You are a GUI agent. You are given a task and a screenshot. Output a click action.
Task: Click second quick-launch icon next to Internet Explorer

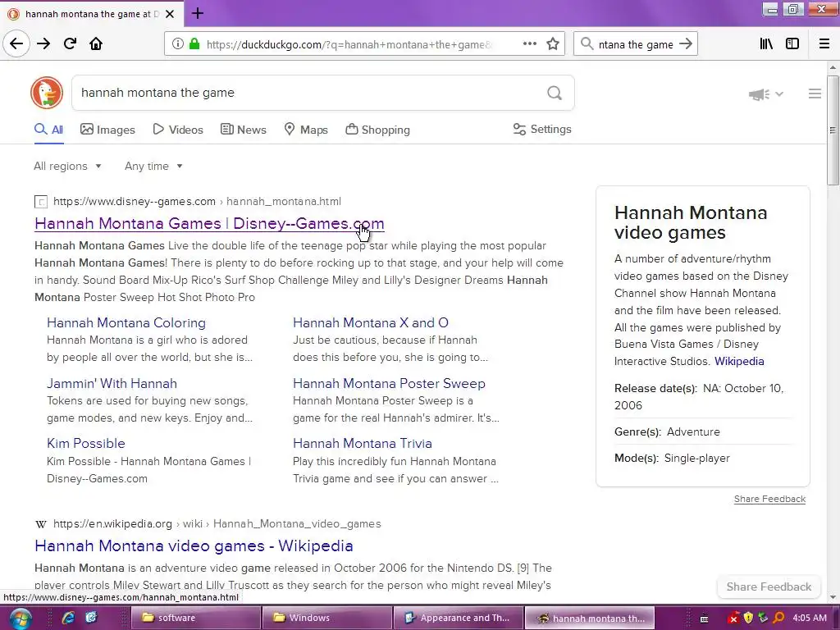91,619
